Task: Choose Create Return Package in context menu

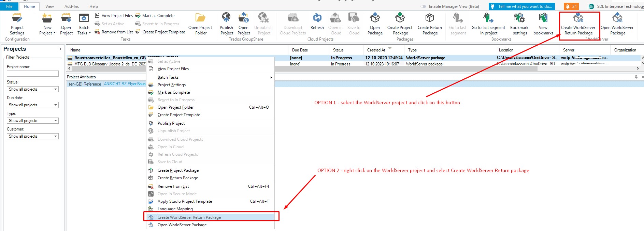Action: pos(211,178)
